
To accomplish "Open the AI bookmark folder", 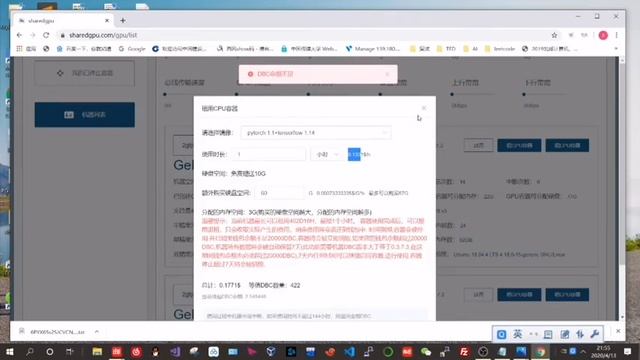I will (471, 49).
